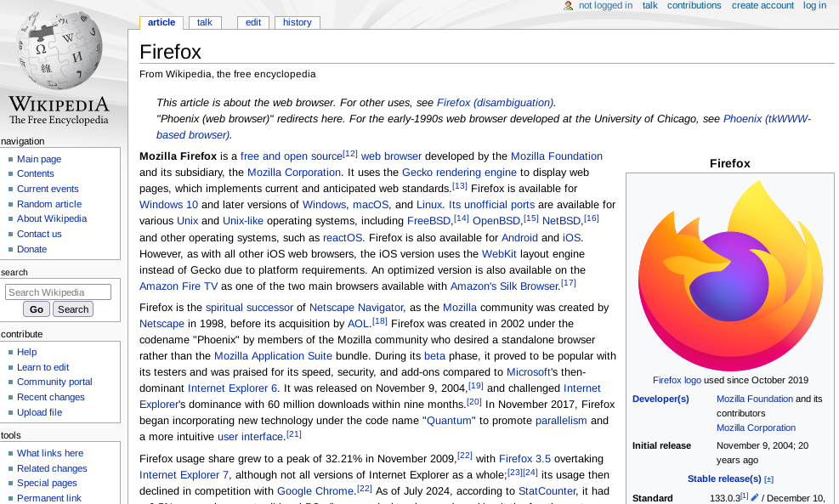This screenshot has height=504, width=839.
Task: View Recent changes
Action: coord(51,397)
